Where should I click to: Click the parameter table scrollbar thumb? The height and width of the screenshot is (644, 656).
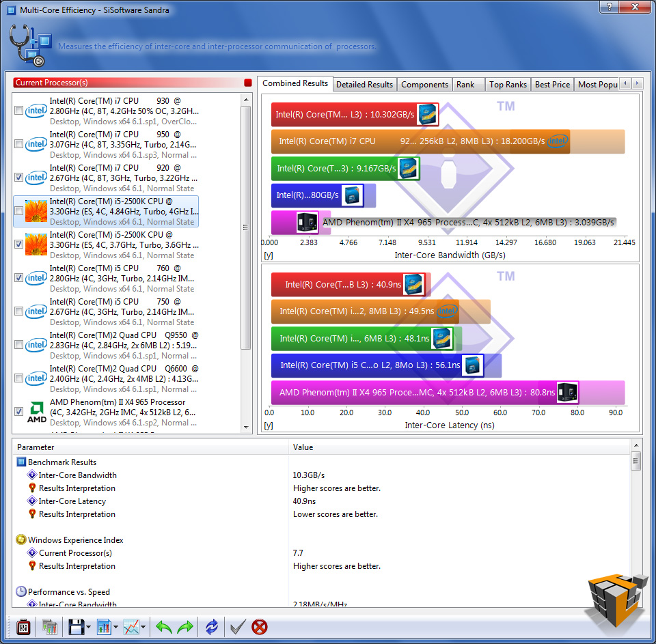click(636, 461)
